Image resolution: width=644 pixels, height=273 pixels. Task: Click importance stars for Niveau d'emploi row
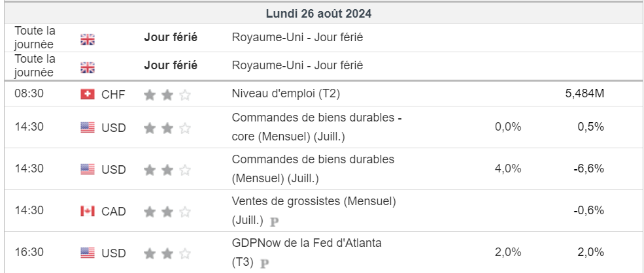click(167, 95)
